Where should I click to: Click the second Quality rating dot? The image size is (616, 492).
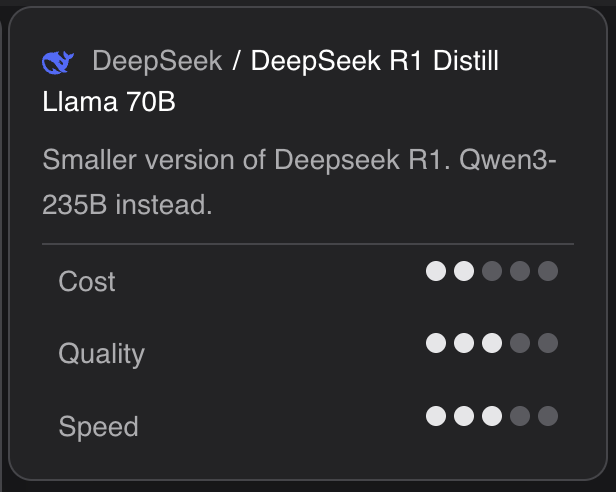(464, 343)
